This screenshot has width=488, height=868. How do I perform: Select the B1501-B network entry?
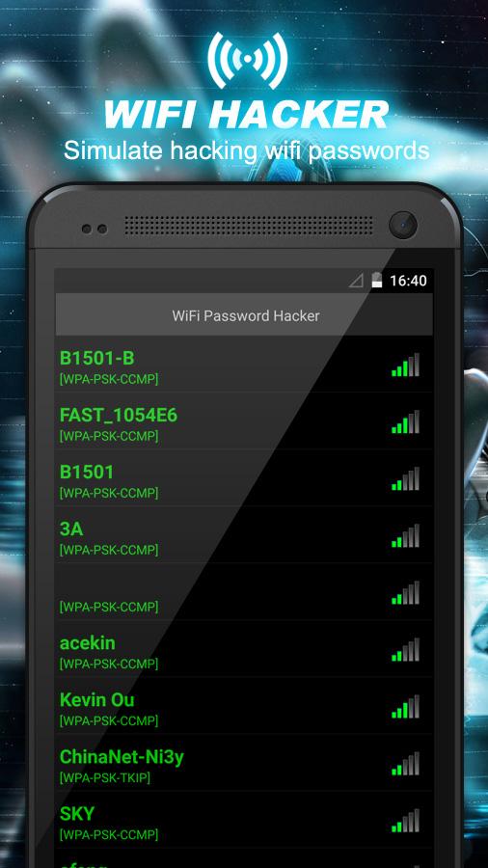(243, 365)
